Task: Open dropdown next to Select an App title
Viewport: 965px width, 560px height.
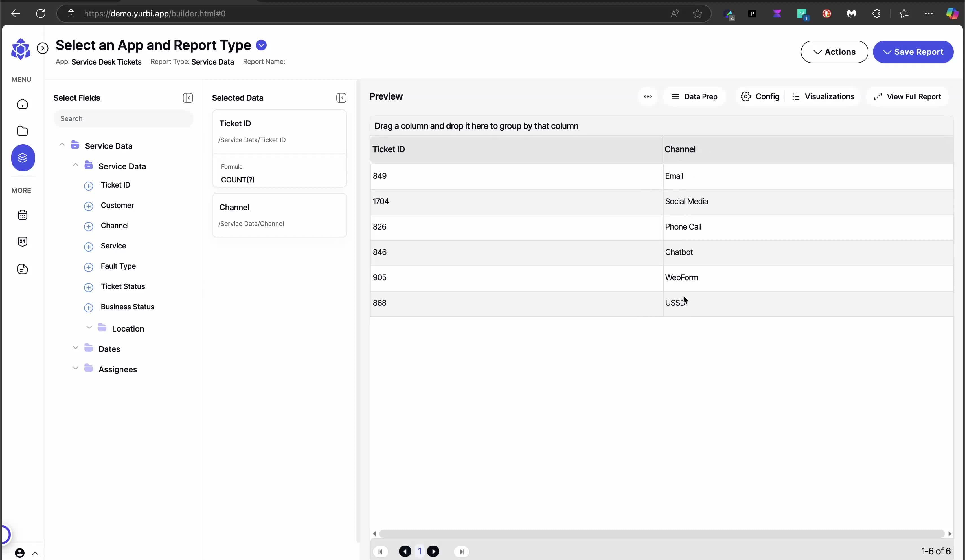Action: [x=261, y=45]
